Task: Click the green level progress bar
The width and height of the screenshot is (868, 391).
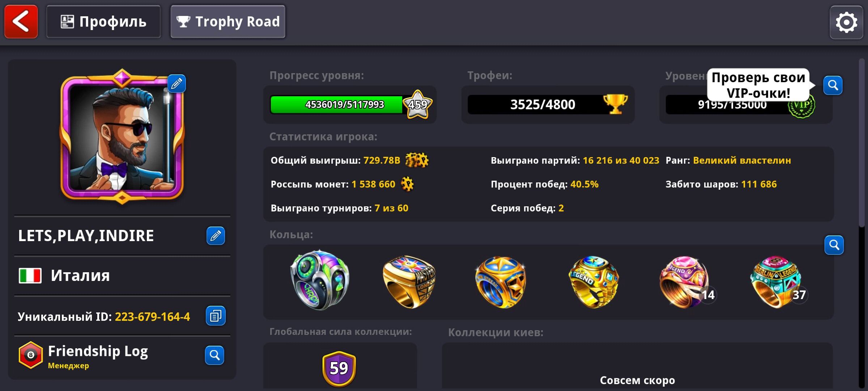Action: click(x=336, y=105)
